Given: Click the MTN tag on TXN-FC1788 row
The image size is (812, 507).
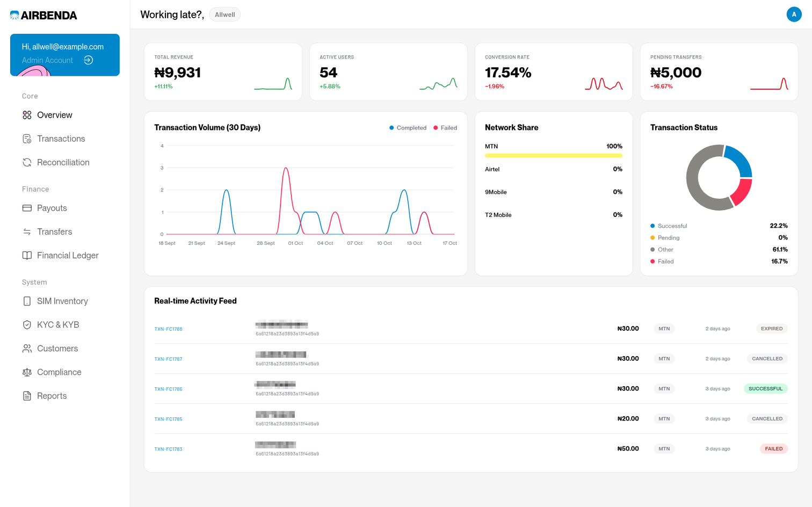Looking at the screenshot, I should [x=664, y=329].
